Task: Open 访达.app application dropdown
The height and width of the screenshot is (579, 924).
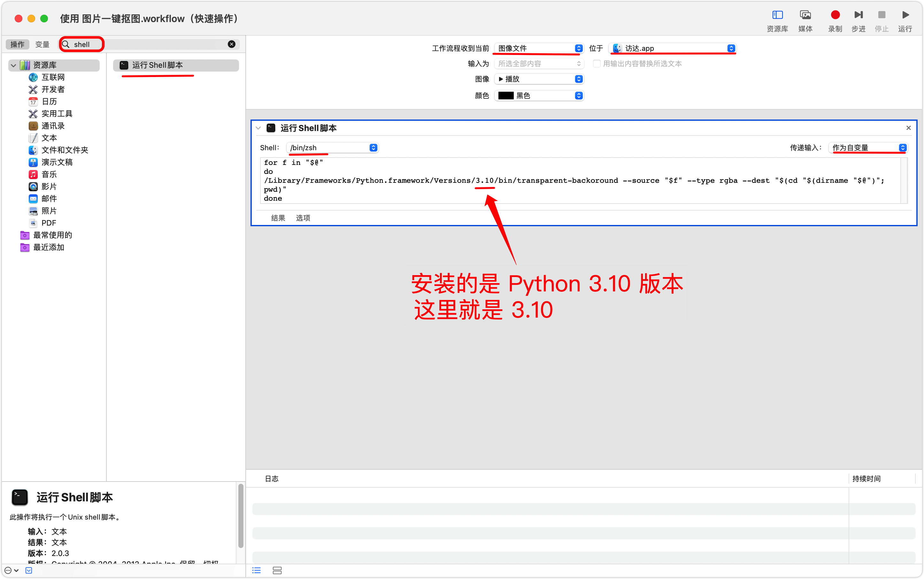Action: click(x=673, y=48)
